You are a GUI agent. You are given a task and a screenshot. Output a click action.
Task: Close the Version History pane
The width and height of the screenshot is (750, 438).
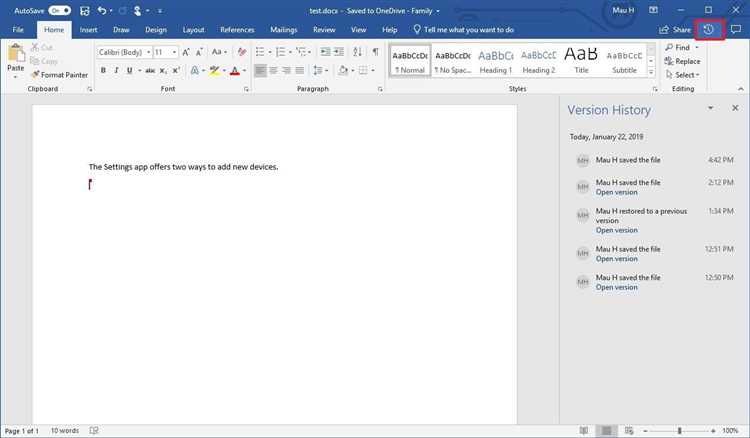click(735, 108)
